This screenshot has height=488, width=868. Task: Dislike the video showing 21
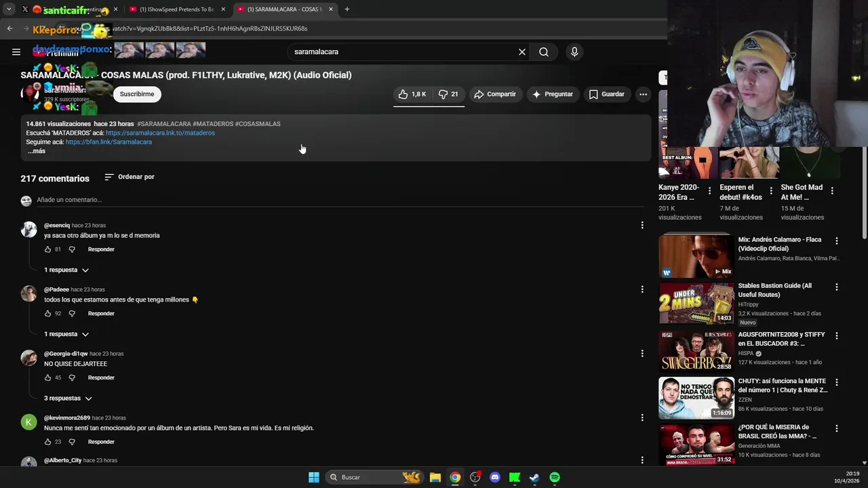pos(448,94)
